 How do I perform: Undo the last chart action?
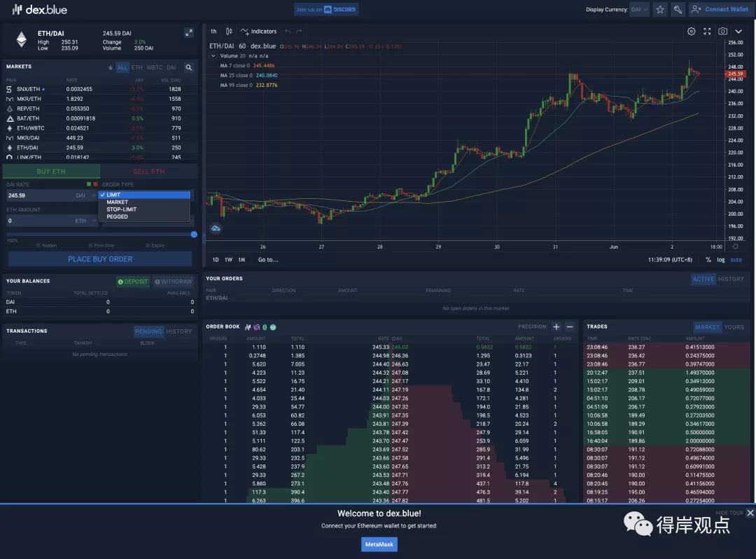pyautogui.click(x=288, y=32)
